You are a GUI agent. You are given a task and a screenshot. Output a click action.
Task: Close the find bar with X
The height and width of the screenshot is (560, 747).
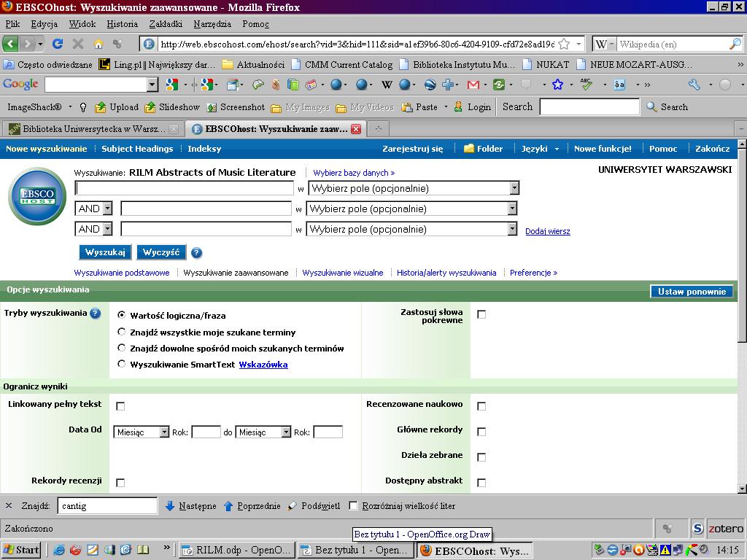9,506
